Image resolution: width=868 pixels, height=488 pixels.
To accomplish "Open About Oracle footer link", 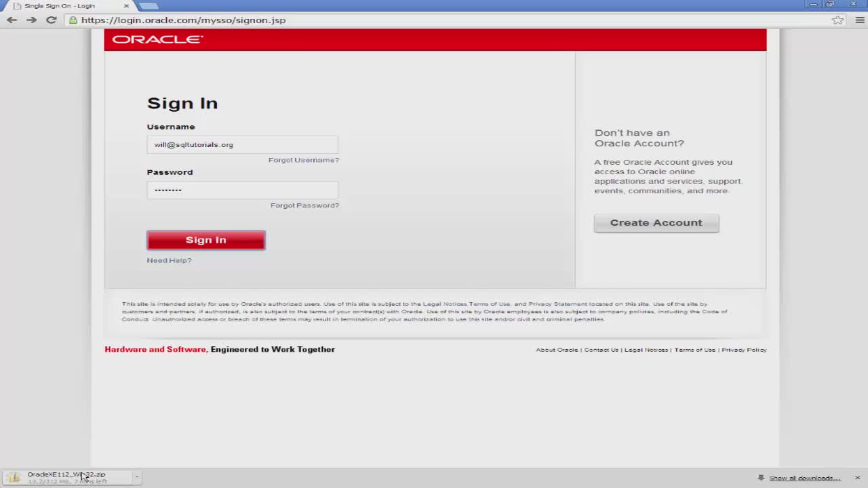I will [557, 350].
